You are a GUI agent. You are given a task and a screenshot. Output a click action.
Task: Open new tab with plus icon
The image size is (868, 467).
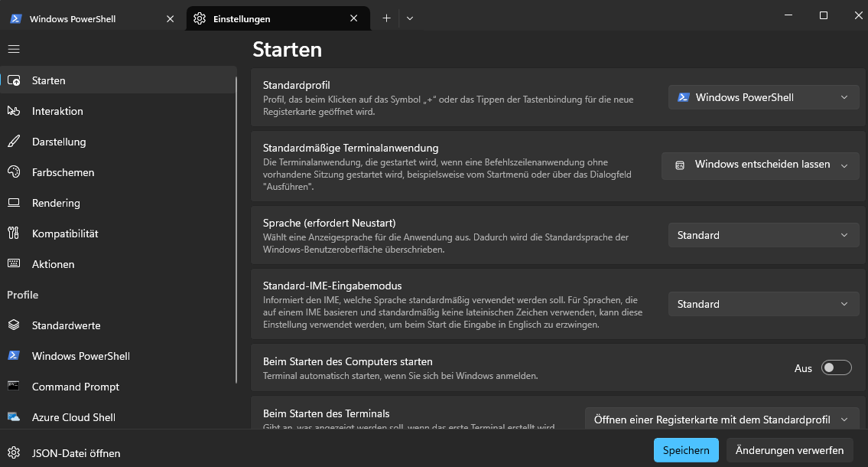pos(386,18)
